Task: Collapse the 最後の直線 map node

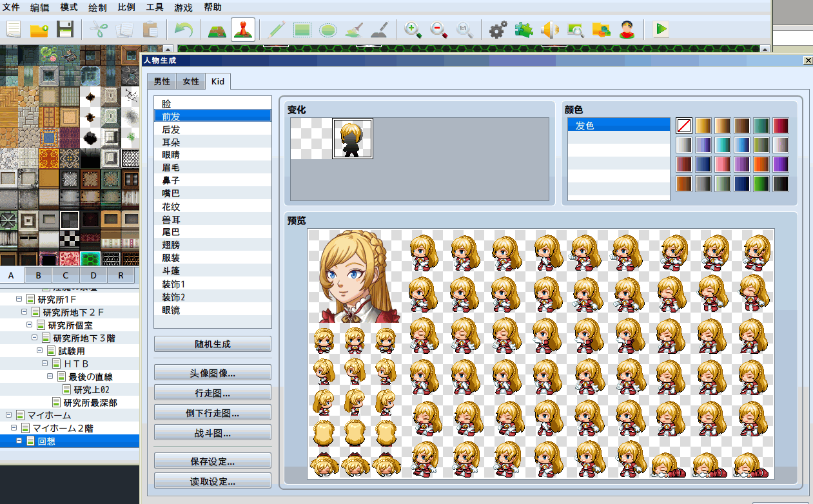Action: point(50,376)
